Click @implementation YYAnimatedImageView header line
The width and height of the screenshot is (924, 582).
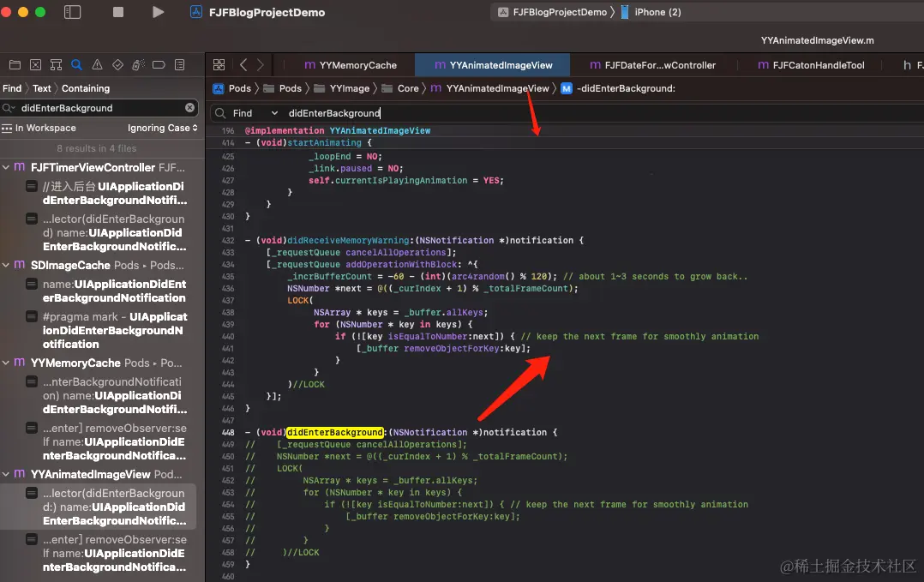[x=338, y=131]
